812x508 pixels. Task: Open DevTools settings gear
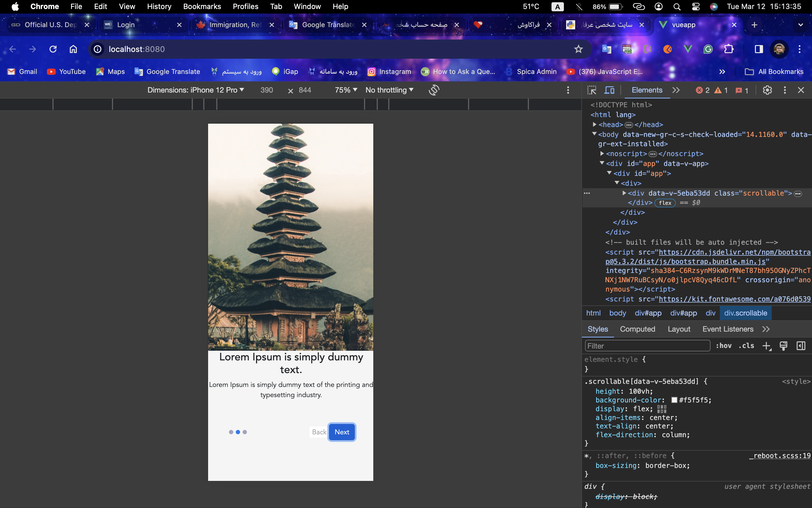(767, 90)
